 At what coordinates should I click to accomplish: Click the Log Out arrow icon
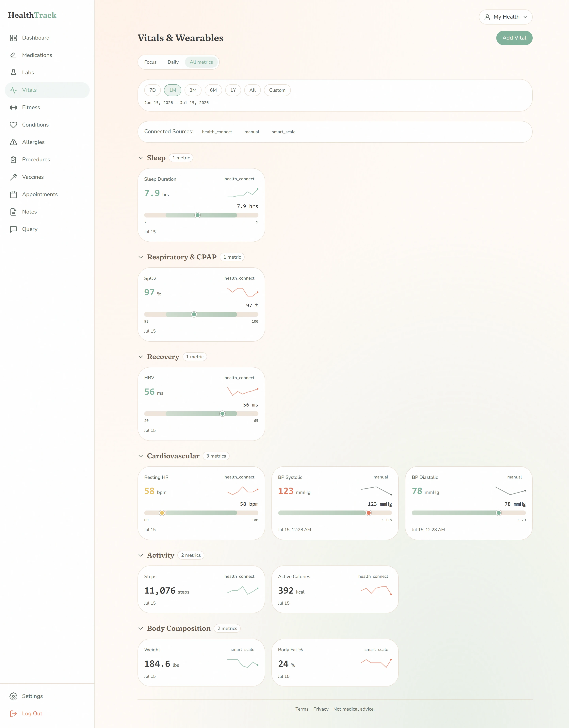(x=13, y=713)
